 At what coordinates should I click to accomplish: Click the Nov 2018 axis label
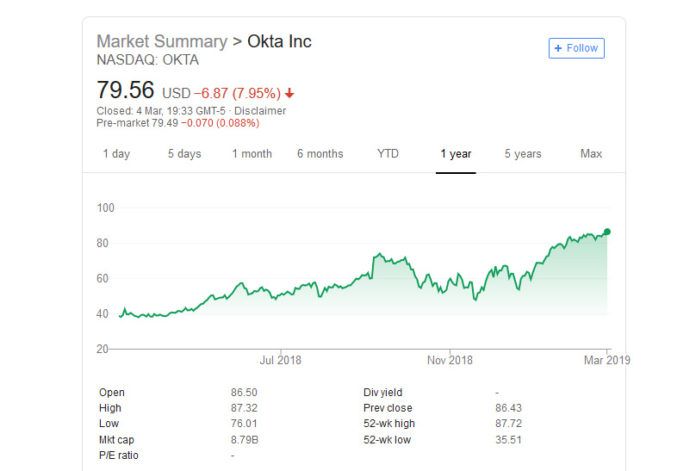point(450,360)
